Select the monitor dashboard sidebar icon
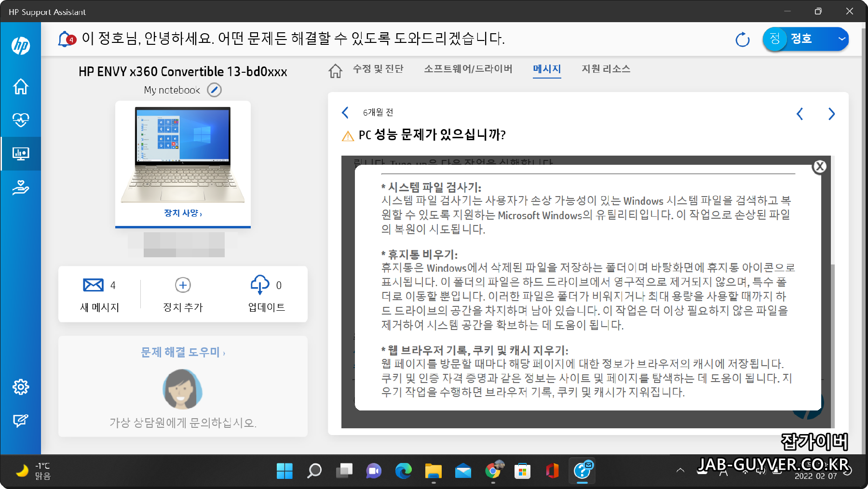 (x=21, y=154)
